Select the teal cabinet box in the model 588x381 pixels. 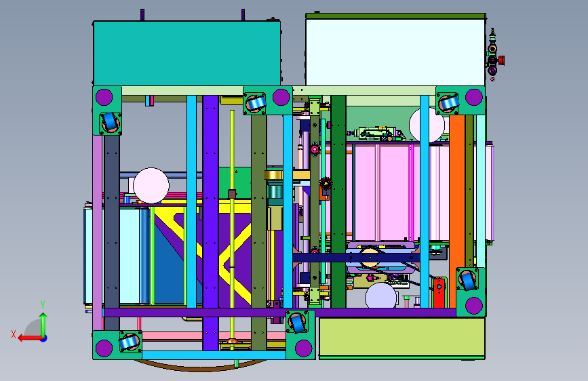pyautogui.click(x=187, y=54)
